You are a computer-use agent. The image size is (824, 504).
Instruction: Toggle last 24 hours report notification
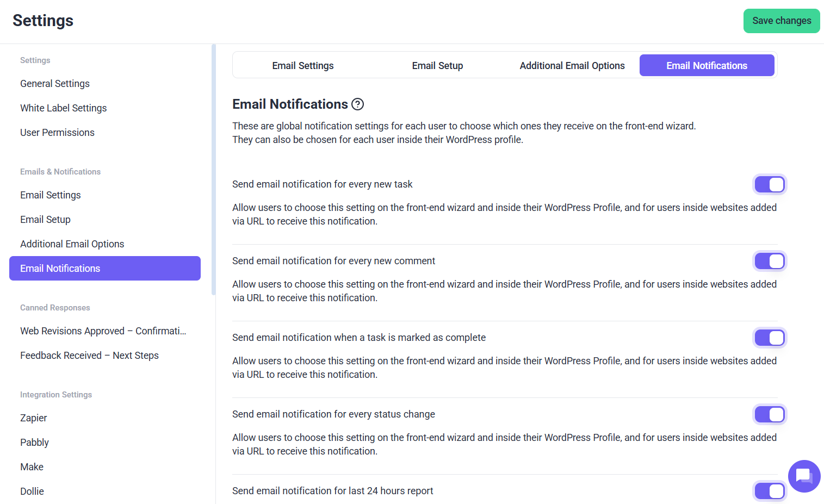tap(770, 491)
